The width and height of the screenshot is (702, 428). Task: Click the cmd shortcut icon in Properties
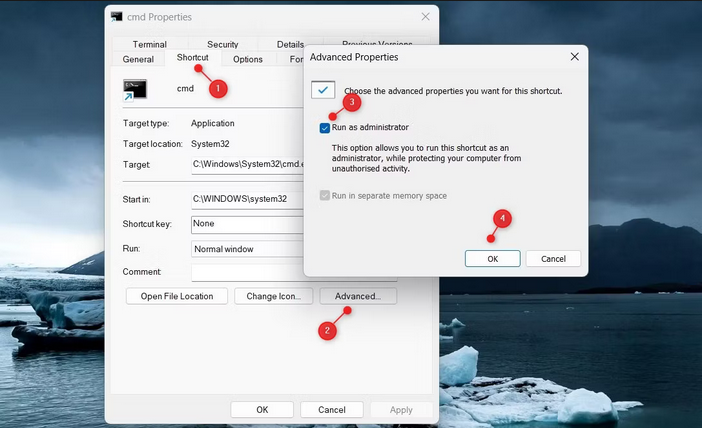coord(135,90)
